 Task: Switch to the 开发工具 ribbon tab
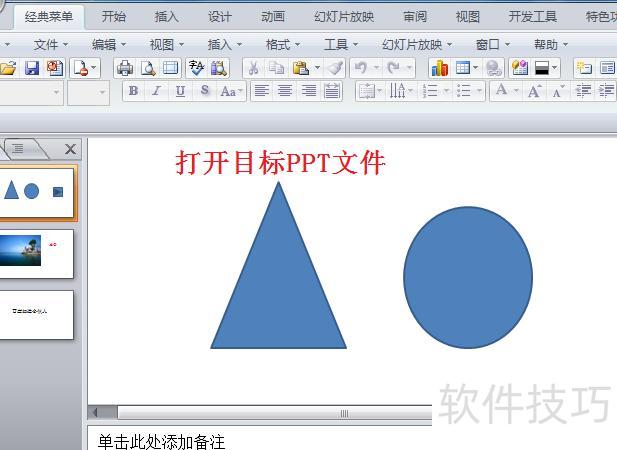(532, 17)
